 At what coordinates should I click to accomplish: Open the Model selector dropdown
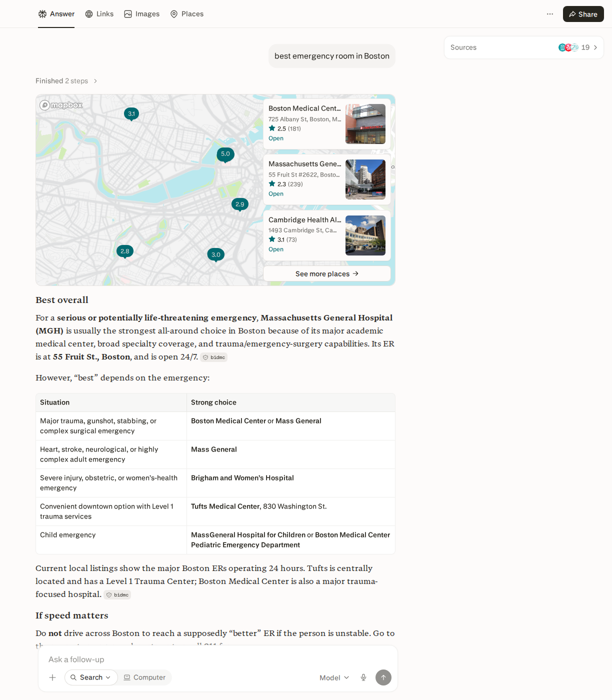click(x=334, y=677)
